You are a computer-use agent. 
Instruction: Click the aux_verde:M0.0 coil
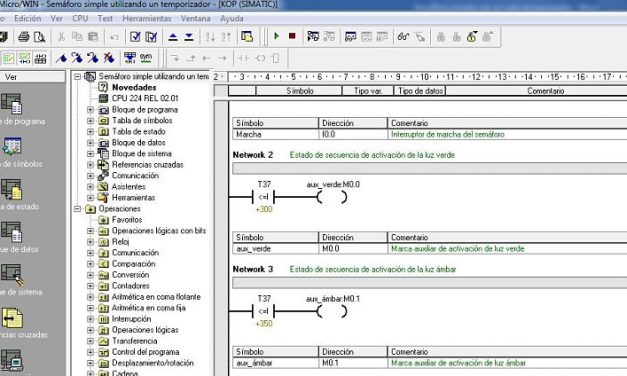pos(332,197)
